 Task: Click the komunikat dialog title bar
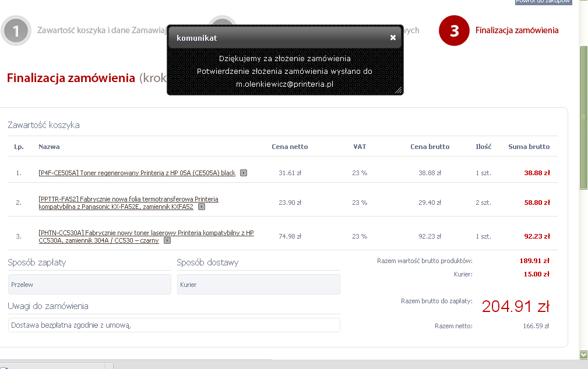285,37
